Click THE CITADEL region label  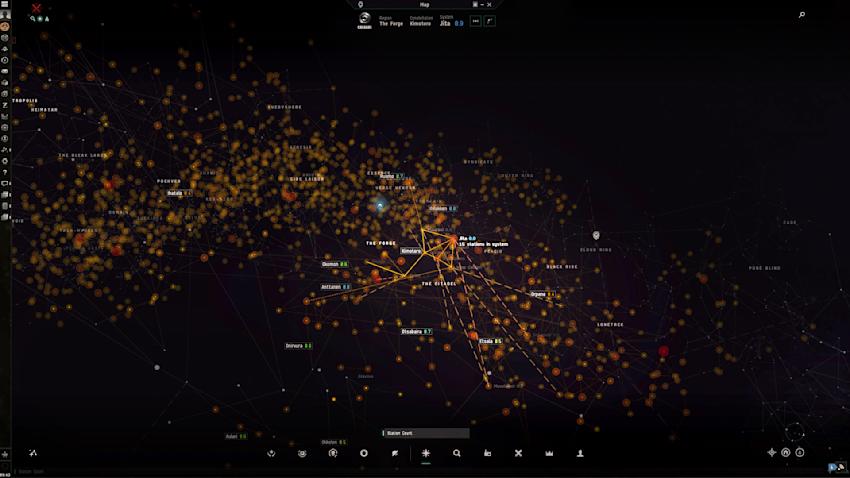pyautogui.click(x=439, y=283)
